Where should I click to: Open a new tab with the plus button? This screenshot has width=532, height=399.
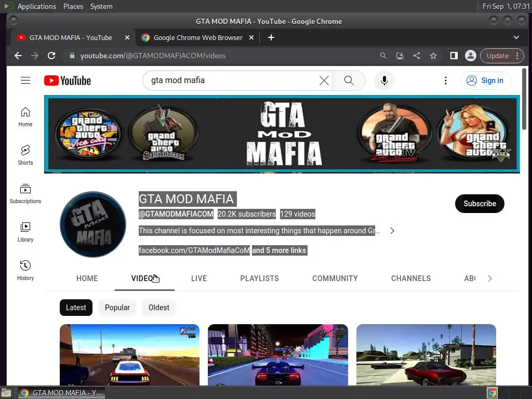click(271, 37)
